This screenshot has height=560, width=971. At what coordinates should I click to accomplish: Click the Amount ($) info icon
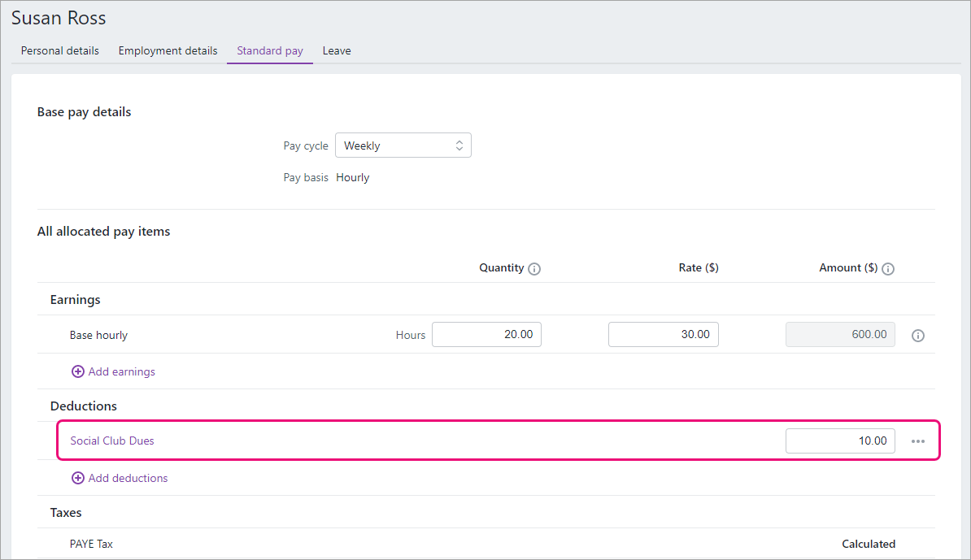(x=888, y=268)
